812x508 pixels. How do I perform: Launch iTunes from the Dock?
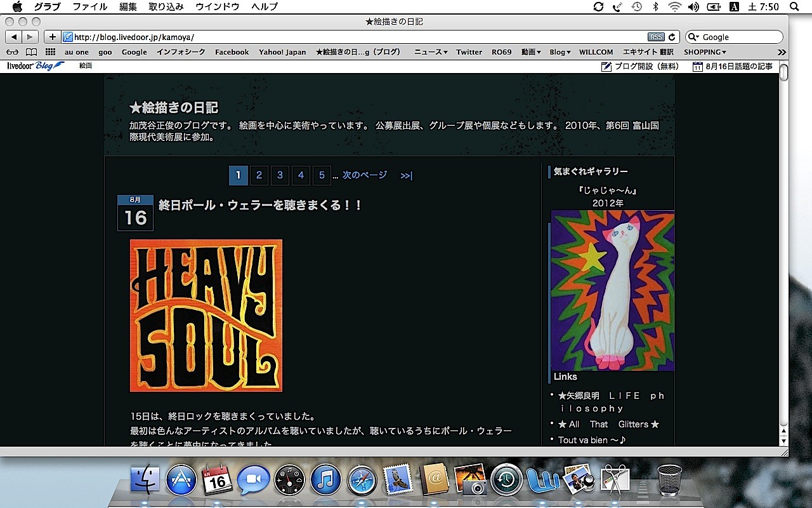(326, 480)
